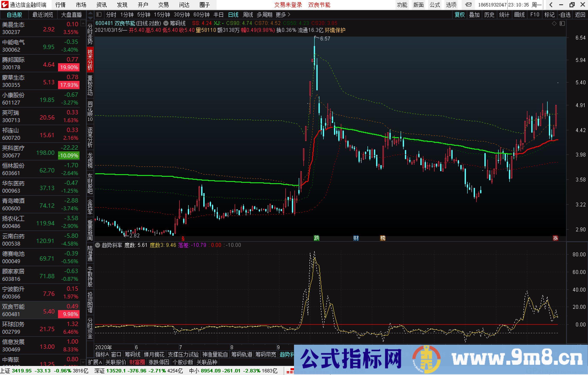The image size is (588, 375).
Task: Expand the 扩展 bottom panel
Action: (95, 362)
